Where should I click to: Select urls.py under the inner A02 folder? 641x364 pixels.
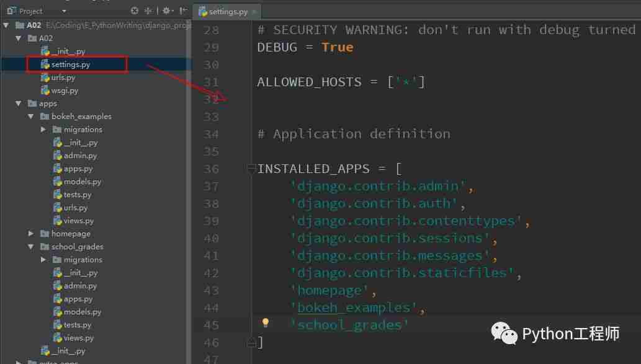(63, 78)
